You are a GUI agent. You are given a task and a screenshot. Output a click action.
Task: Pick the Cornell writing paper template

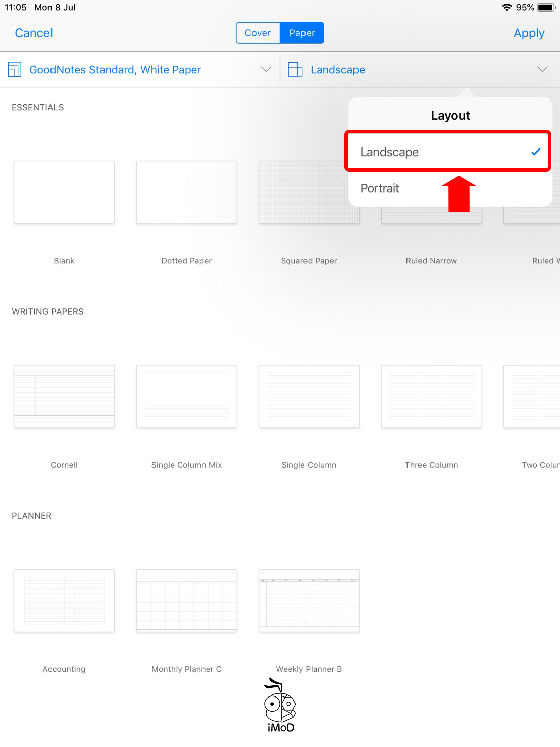coord(64,396)
